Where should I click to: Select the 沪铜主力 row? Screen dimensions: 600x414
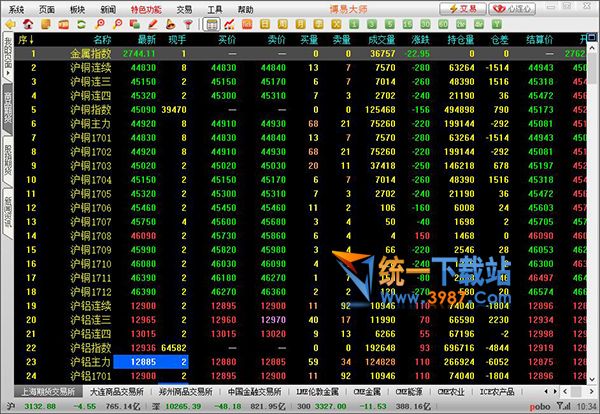point(300,124)
